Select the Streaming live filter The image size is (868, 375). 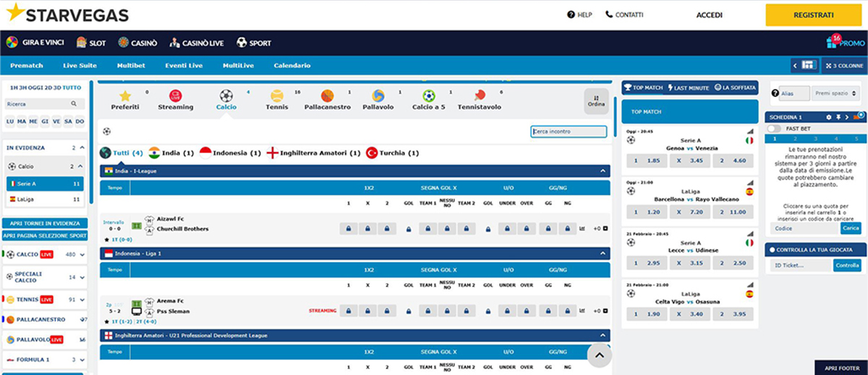click(x=176, y=100)
